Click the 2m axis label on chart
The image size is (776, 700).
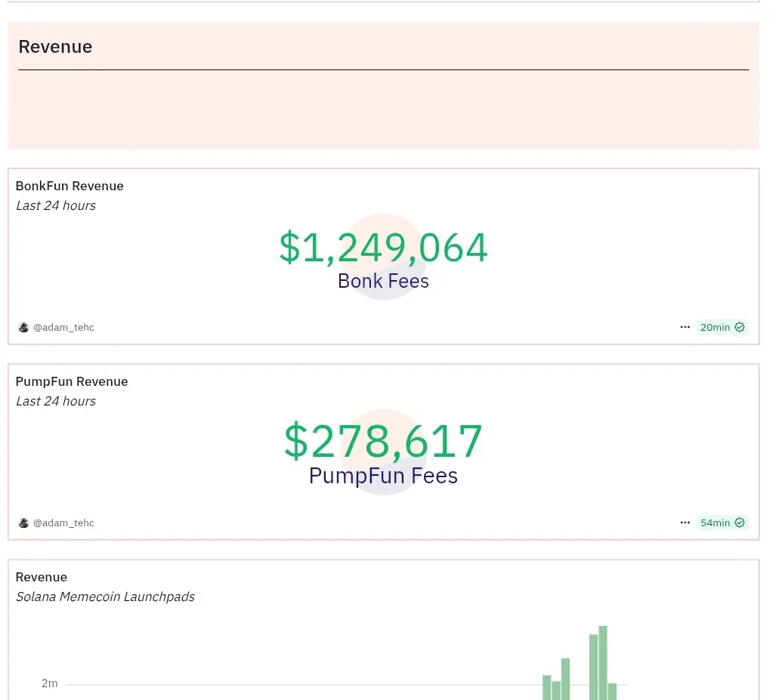[49, 683]
